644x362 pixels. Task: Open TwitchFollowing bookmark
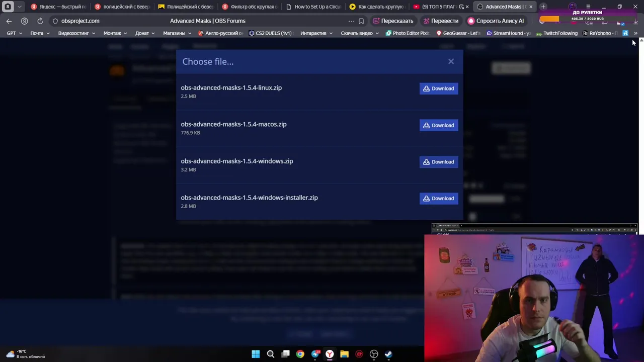click(557, 33)
